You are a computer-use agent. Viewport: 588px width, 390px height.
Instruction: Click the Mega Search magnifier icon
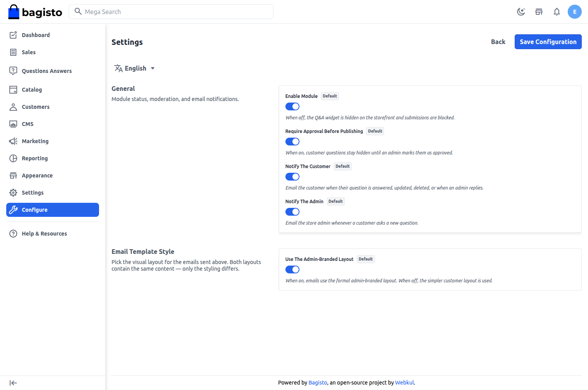[x=78, y=11]
